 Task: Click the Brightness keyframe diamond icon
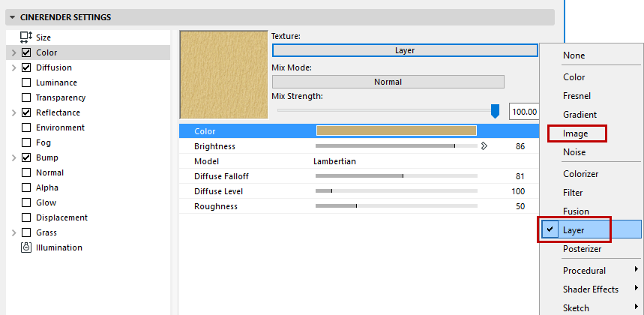pos(484,145)
